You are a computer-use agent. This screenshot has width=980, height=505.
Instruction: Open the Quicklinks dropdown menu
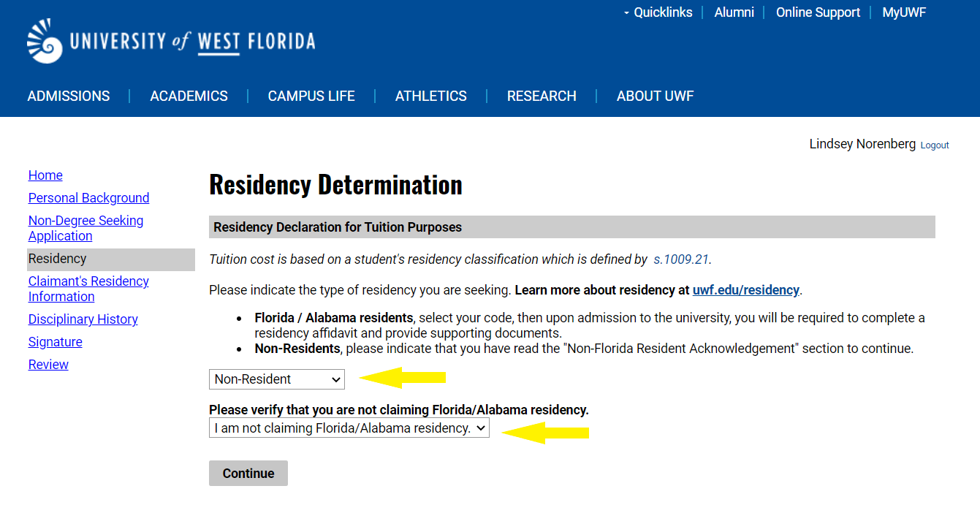(658, 12)
